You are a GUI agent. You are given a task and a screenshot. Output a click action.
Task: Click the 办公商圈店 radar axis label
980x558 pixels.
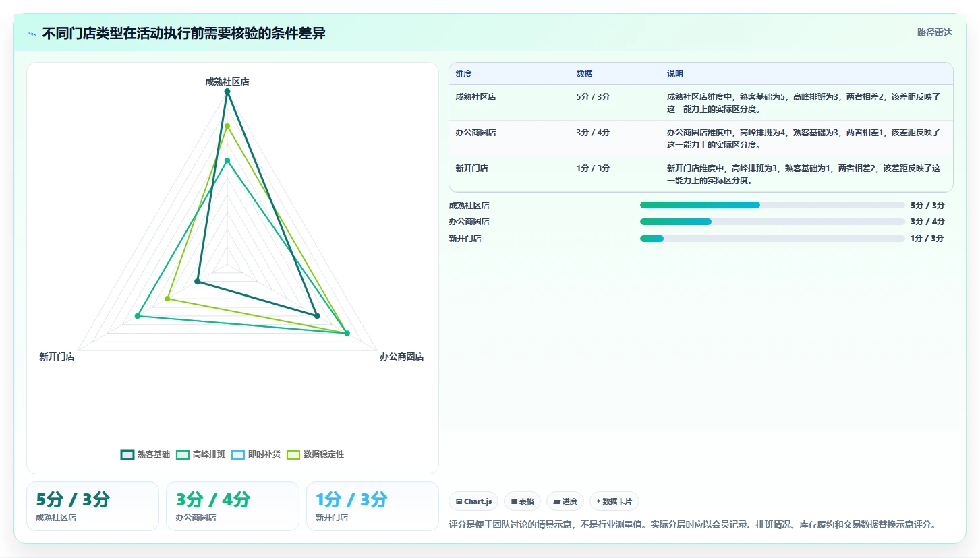click(x=402, y=356)
